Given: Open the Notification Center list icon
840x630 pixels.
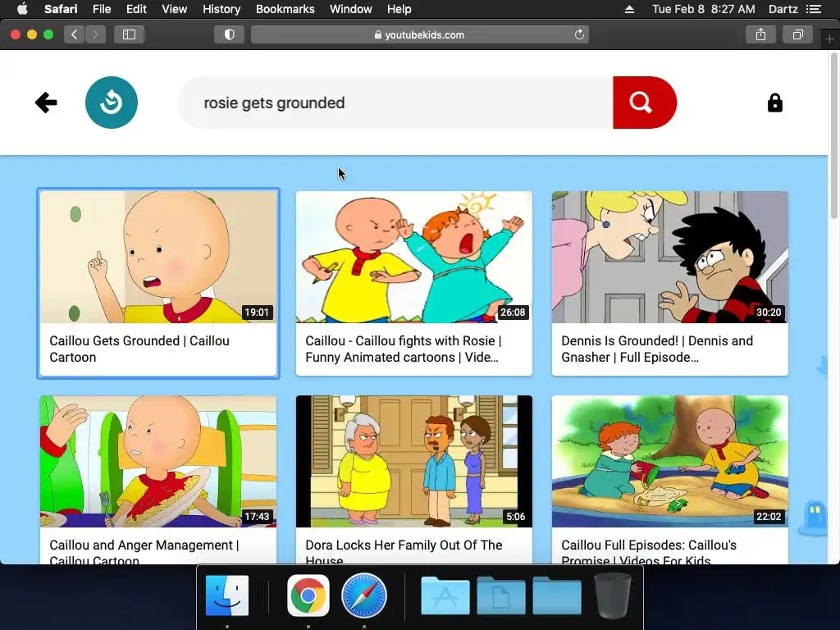Looking at the screenshot, I should click(814, 9).
